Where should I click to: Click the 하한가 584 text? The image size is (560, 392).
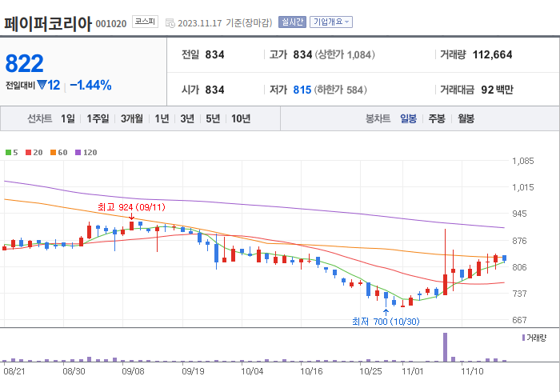tap(341, 90)
